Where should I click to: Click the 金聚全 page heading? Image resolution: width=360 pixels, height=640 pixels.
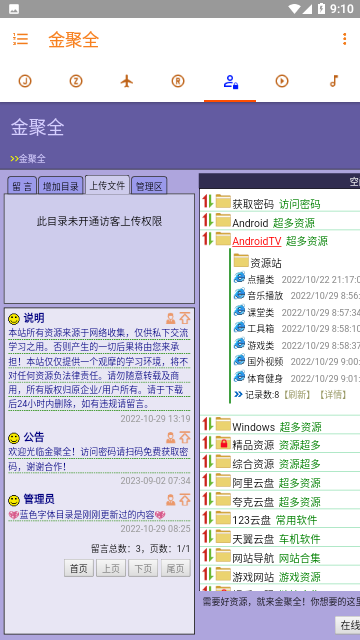(x=38, y=127)
